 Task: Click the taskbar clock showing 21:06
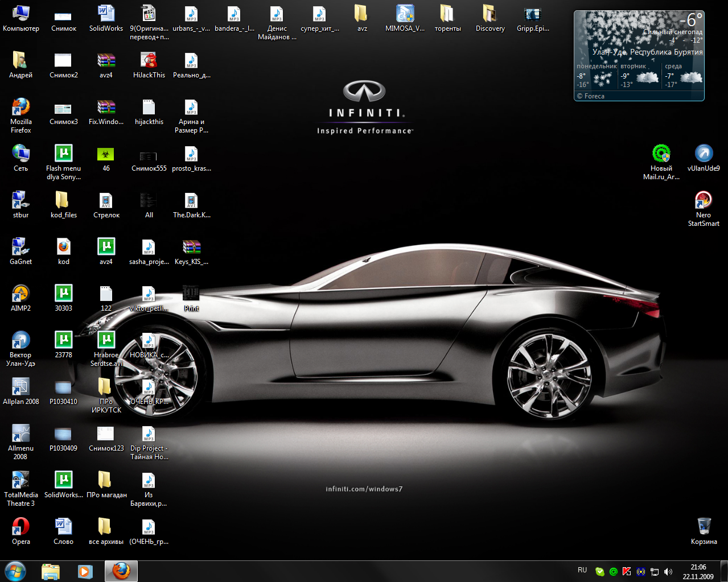pyautogui.click(x=698, y=572)
